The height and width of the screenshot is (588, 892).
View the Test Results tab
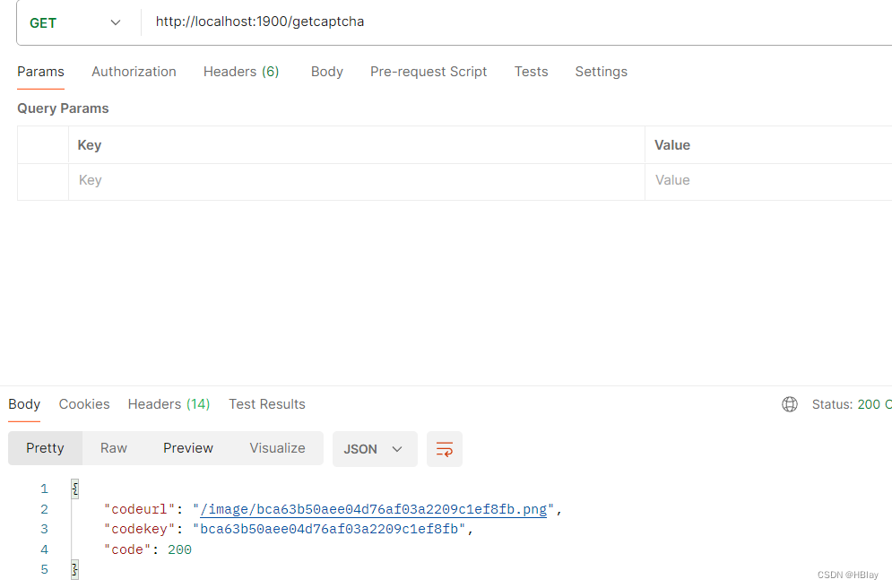pos(266,404)
